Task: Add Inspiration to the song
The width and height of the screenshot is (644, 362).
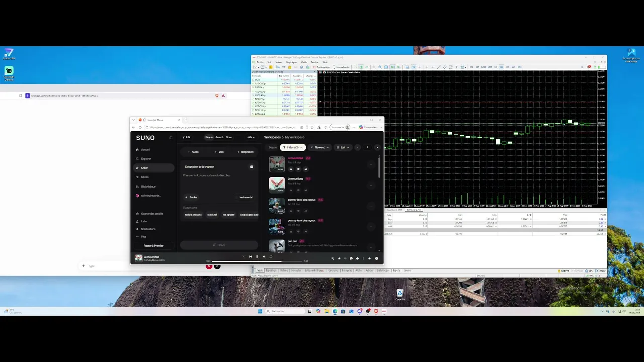Action: point(246,152)
